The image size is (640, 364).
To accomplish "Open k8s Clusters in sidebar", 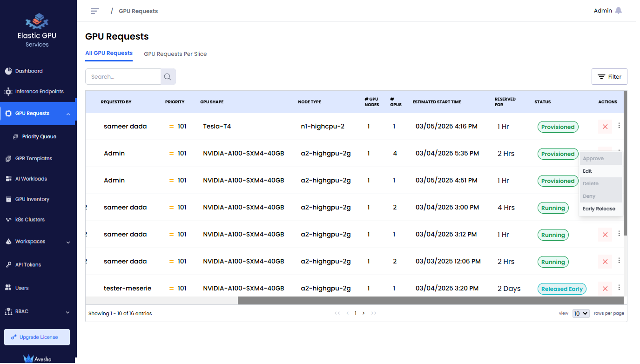I will click(x=30, y=220).
